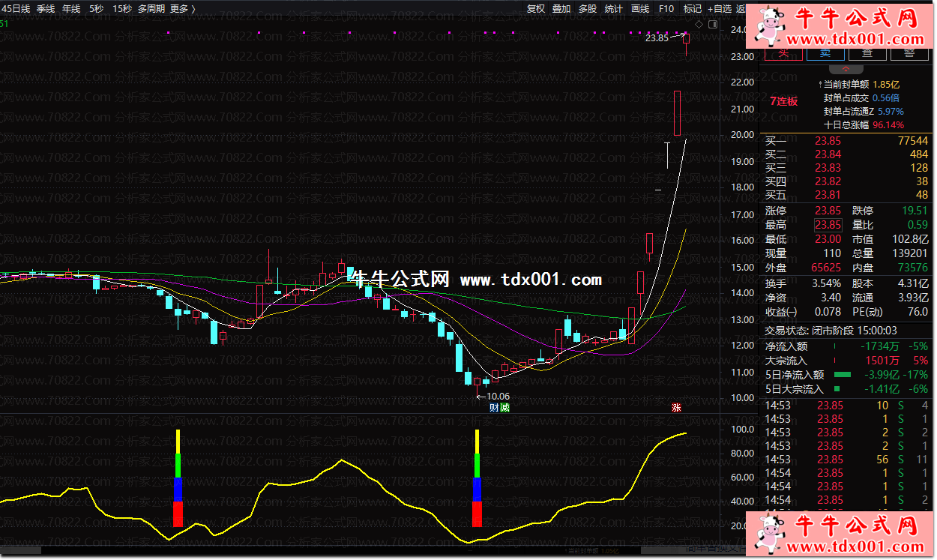Choose the 15秒 chart period
This screenshot has width=937, height=560.
pos(122,9)
